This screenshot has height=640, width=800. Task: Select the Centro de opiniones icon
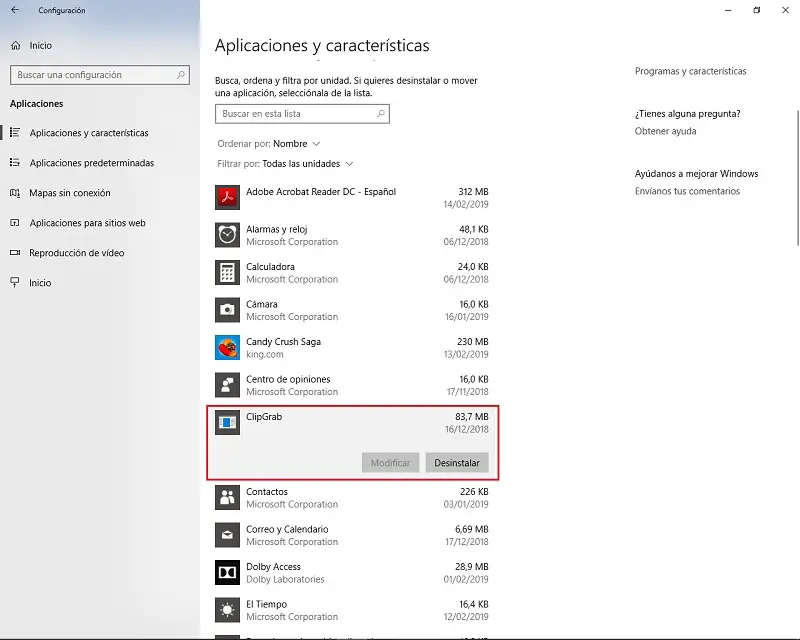pos(228,385)
